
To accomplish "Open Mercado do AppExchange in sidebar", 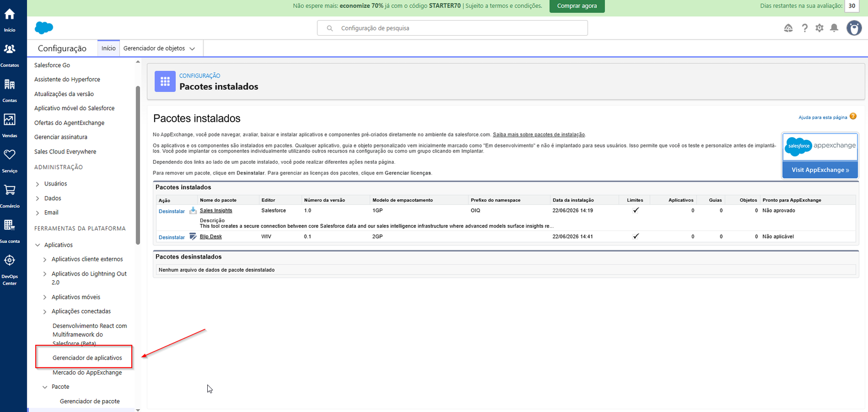I will click(x=87, y=372).
